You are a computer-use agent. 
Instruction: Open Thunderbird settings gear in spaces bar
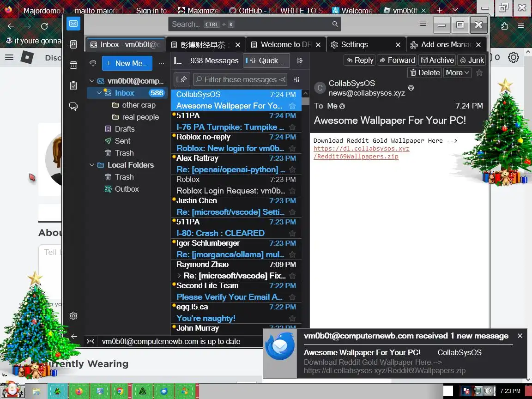pos(73,316)
